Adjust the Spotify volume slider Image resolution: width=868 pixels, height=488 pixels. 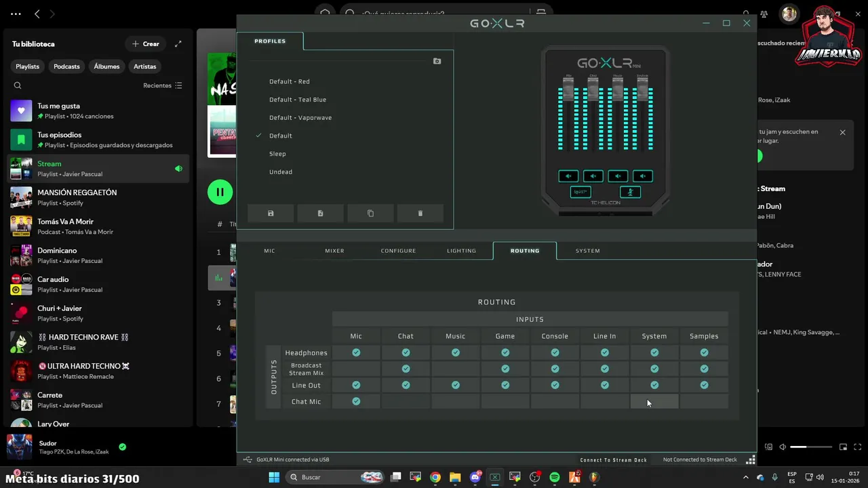click(x=810, y=447)
